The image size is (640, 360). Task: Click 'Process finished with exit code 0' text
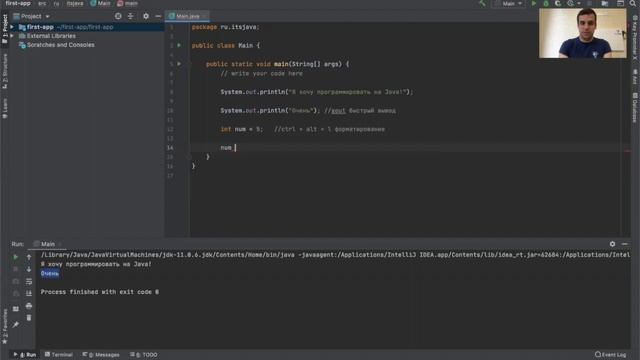pyautogui.click(x=100, y=292)
